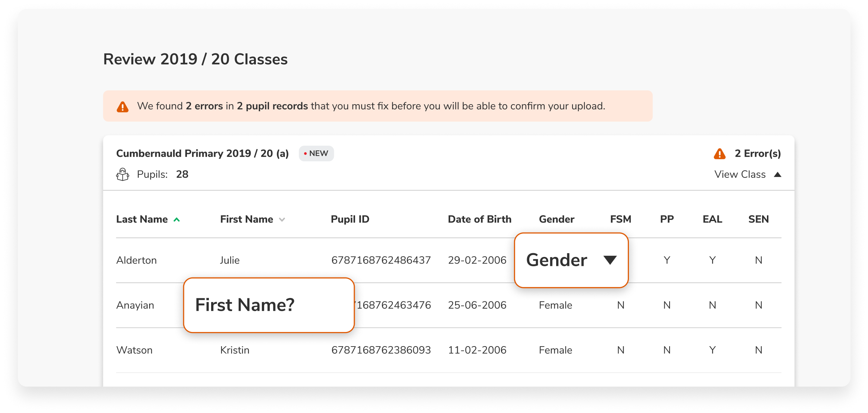Click Alderton's date of birth 29-02-2006
Screen dimensions: 868x413
(477, 260)
